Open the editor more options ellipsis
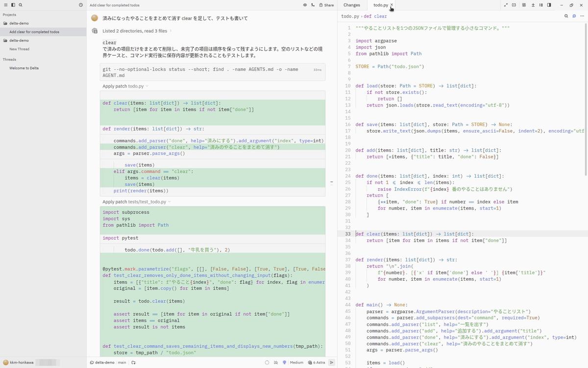The width and height of the screenshot is (588, 368). click(582, 16)
